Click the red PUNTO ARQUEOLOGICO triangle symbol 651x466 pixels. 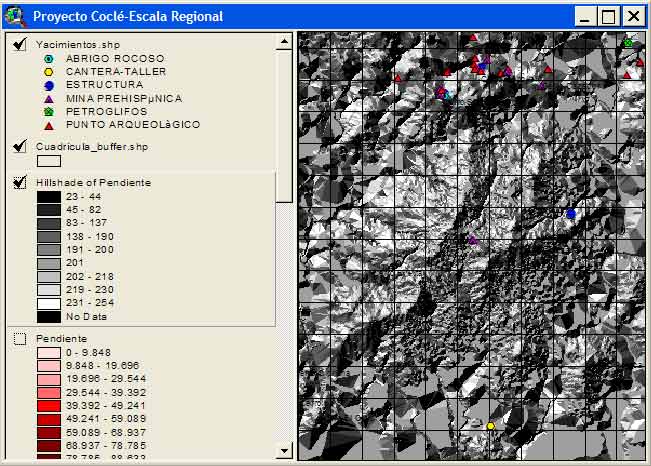pos(48,125)
